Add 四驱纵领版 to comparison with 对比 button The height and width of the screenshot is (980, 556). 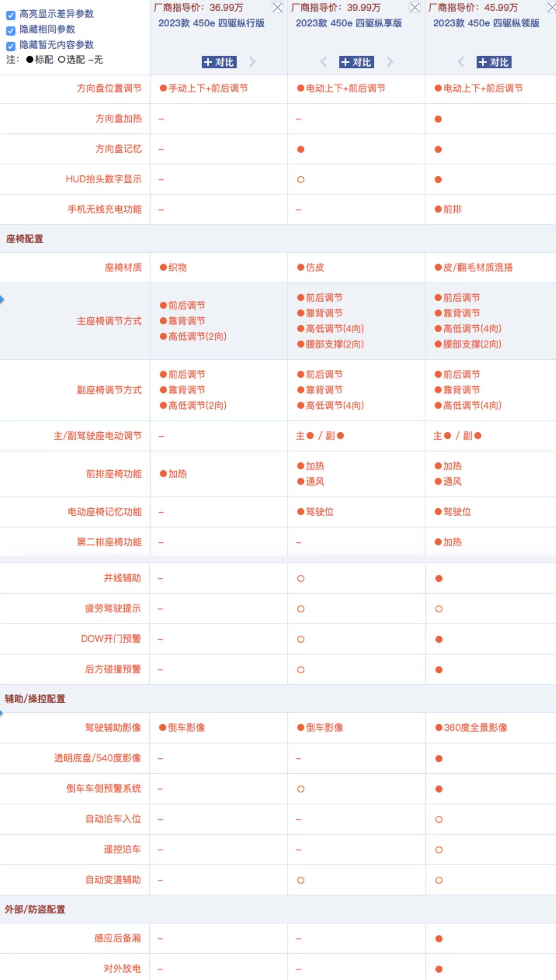(494, 62)
